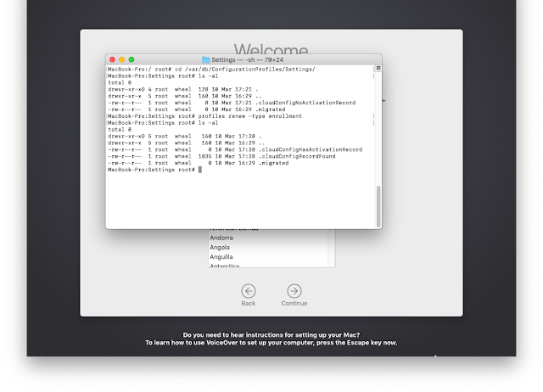Click the Back arrow icon

(x=249, y=291)
